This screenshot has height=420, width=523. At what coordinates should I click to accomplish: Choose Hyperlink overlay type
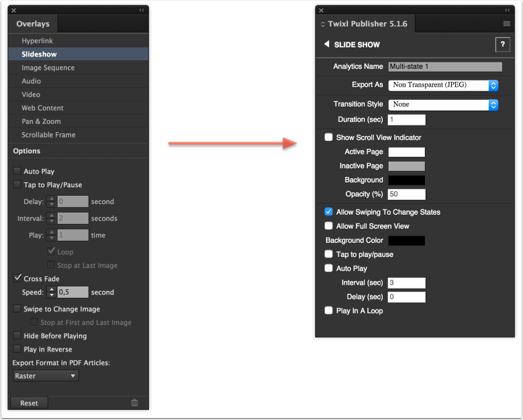tap(79, 41)
